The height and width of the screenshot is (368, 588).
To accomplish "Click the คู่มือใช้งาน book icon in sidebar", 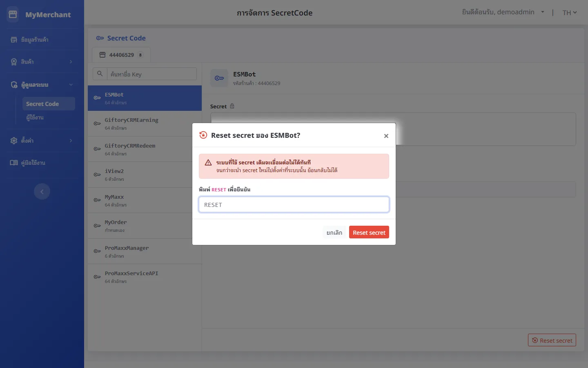I will pyautogui.click(x=14, y=163).
